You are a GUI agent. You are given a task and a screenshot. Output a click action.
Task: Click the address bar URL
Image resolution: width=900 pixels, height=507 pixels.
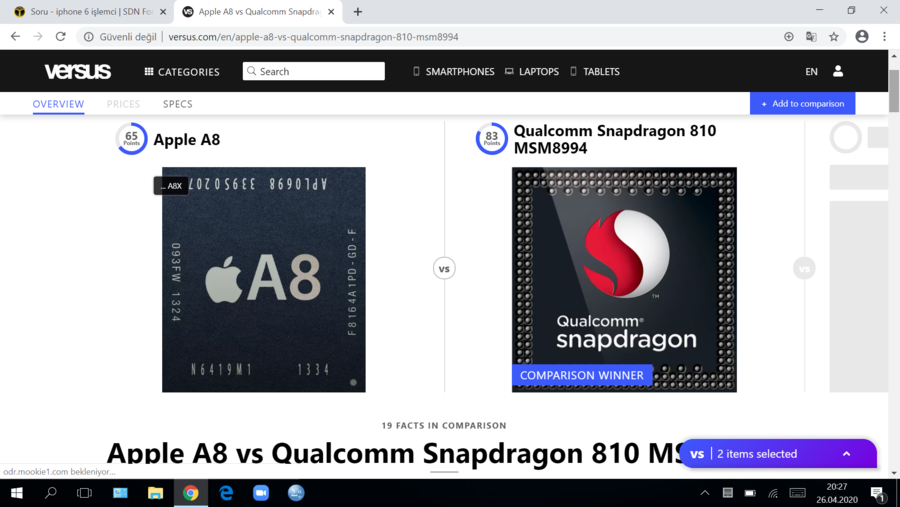pos(313,37)
